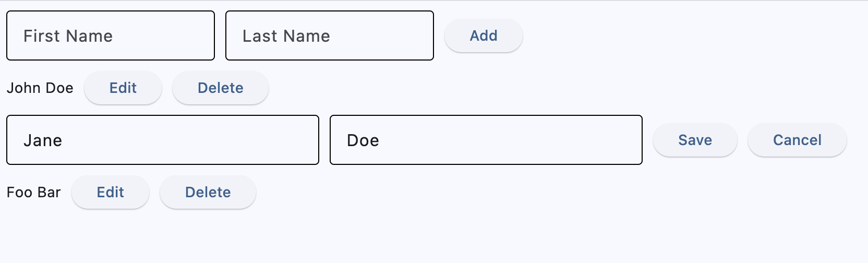Remove Foo Bar using its Delete button
868x263 pixels.
[x=208, y=192]
